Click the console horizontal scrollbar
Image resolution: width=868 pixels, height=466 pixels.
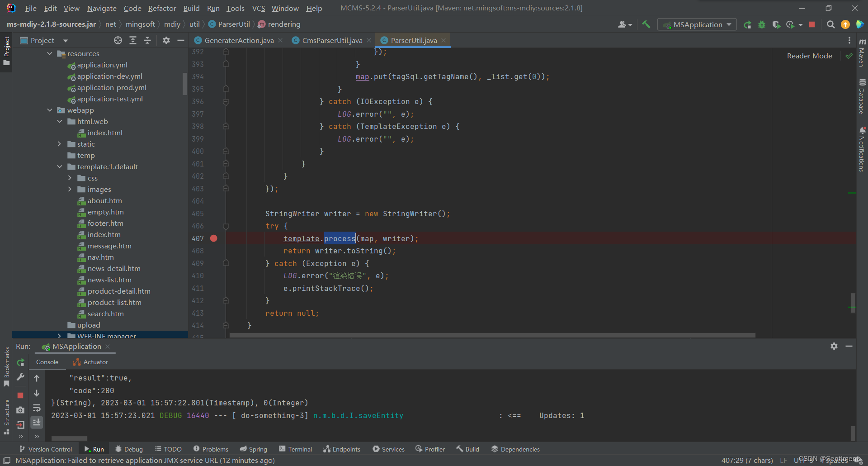click(x=69, y=438)
